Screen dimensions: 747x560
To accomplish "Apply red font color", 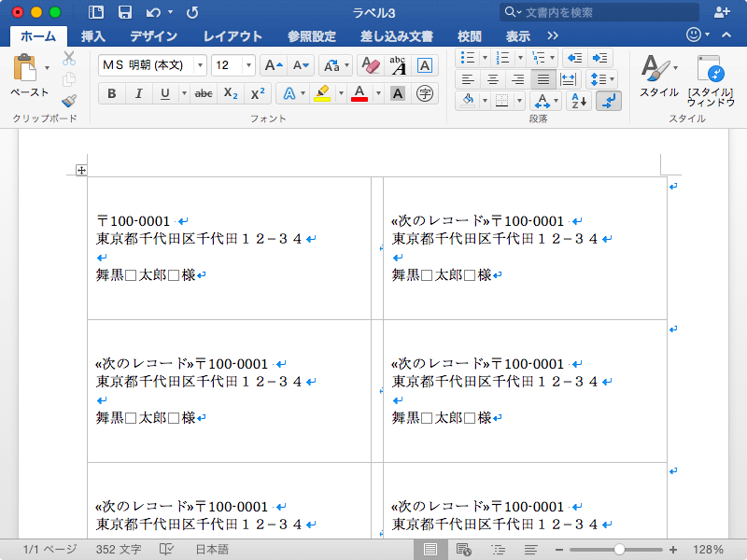I will click(359, 94).
